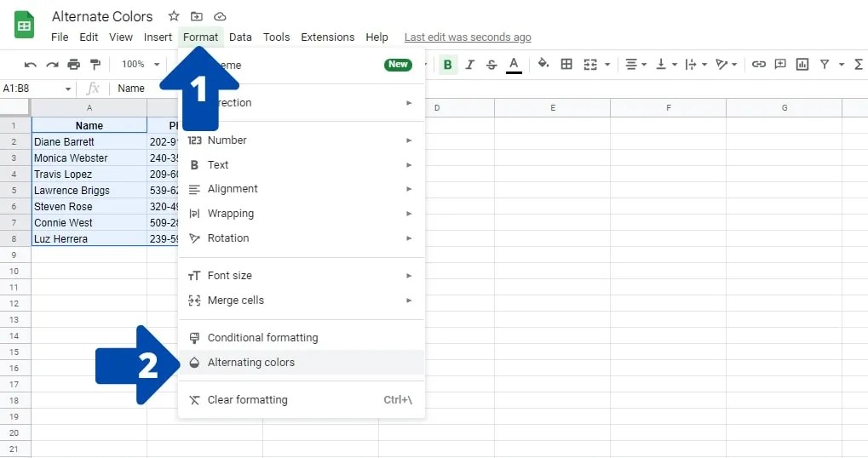
Task: Star the Alternate Colors document
Action: (174, 16)
